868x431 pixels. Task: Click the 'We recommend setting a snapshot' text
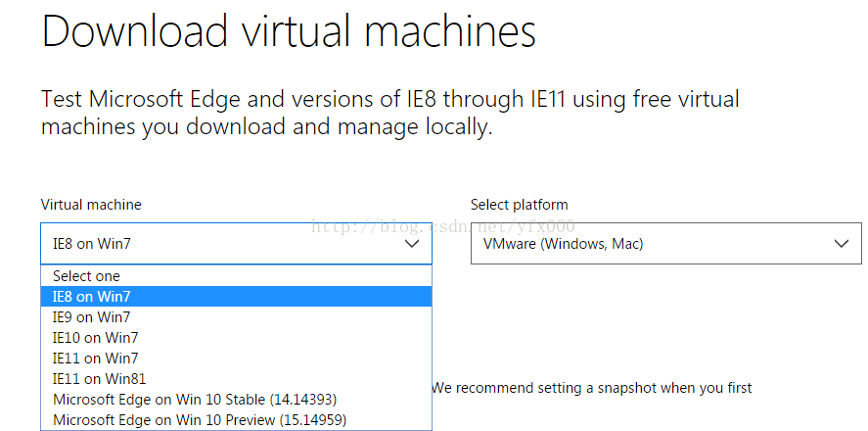[x=591, y=388]
